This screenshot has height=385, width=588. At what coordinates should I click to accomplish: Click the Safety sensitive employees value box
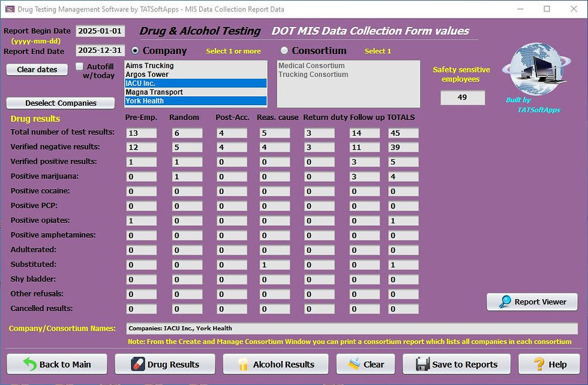462,97
